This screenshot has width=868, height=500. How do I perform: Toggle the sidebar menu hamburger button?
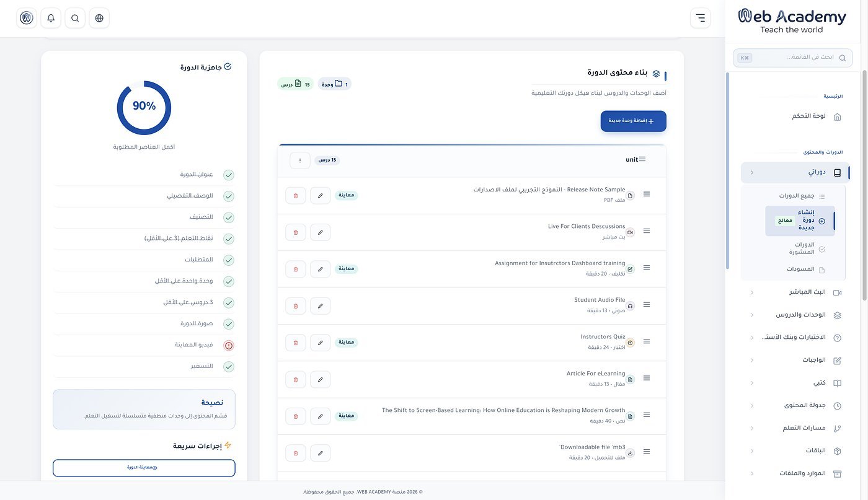(x=700, y=18)
